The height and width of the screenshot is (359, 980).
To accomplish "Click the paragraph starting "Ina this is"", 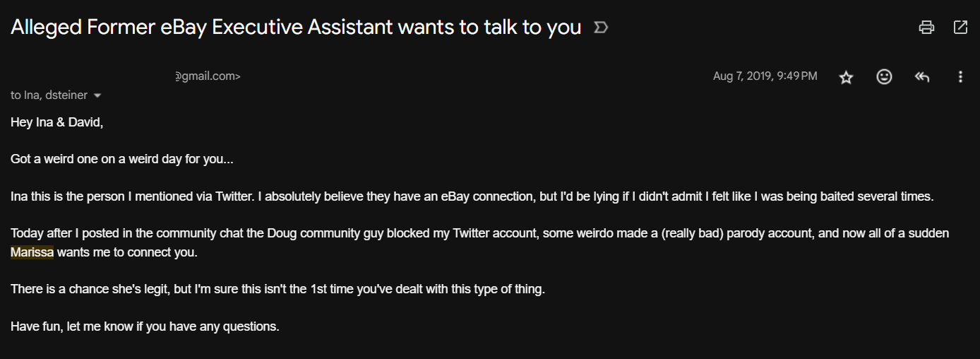I will (x=472, y=196).
